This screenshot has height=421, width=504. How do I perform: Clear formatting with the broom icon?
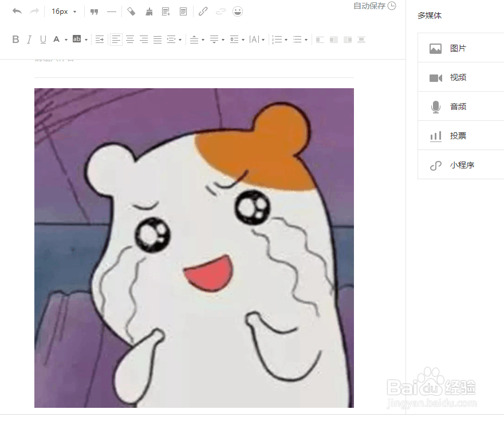[149, 12]
